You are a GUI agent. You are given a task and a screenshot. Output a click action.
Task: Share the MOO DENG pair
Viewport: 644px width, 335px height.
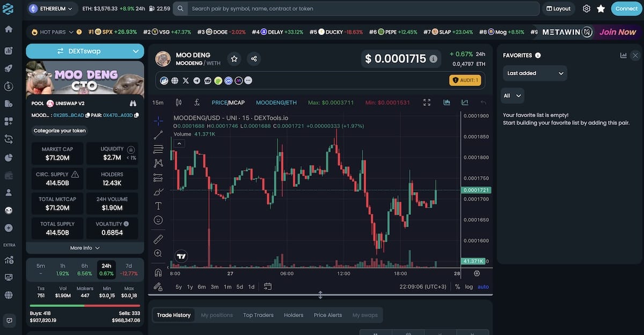point(254,59)
